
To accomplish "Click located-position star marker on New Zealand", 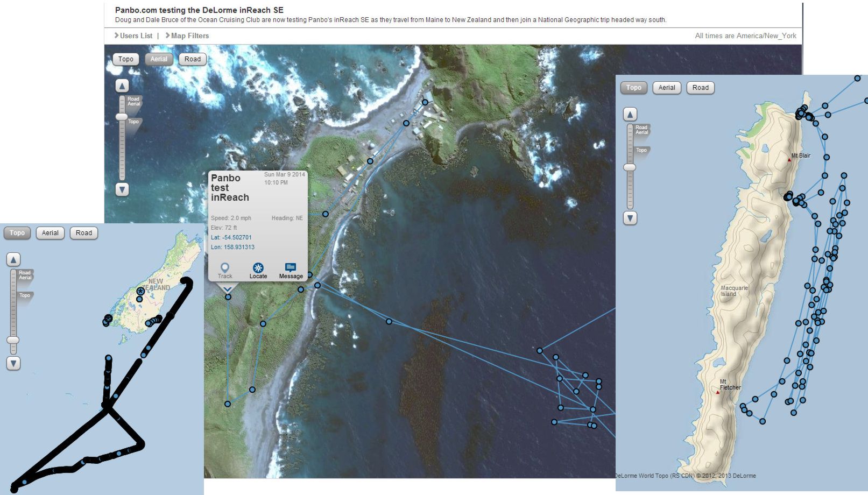I will click(140, 291).
